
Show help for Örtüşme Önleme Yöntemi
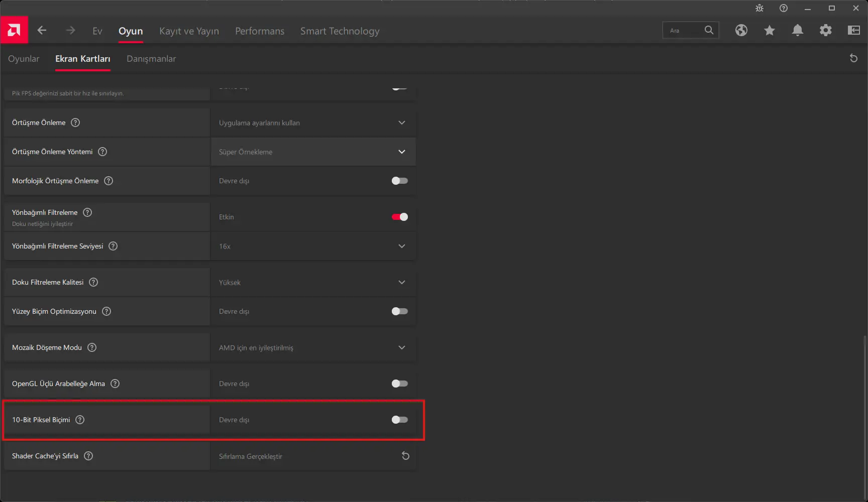click(102, 152)
